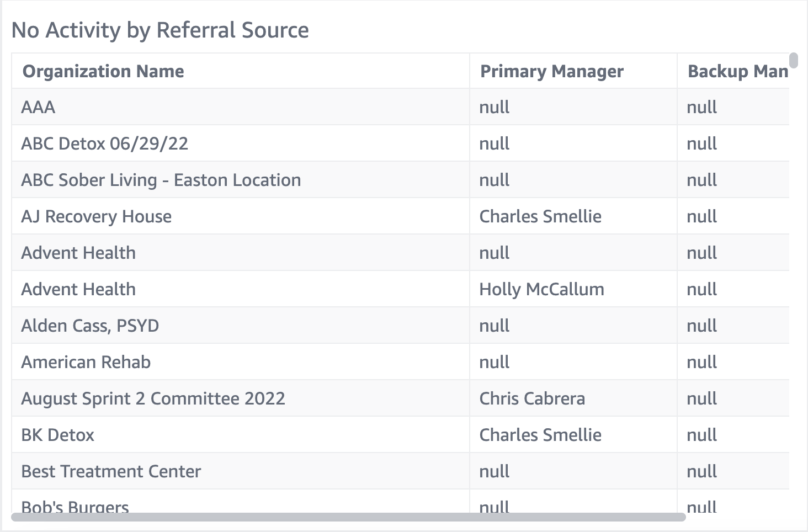Select the ABC Detox 06/29/22 cell
The height and width of the screenshot is (532, 808).
(x=105, y=143)
